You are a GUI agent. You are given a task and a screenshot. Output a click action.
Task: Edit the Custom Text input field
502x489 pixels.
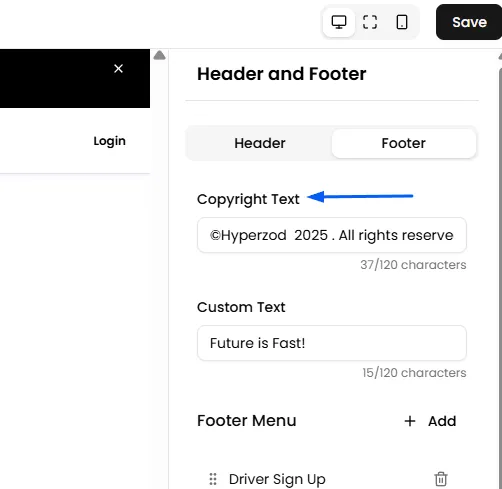pyautogui.click(x=332, y=343)
